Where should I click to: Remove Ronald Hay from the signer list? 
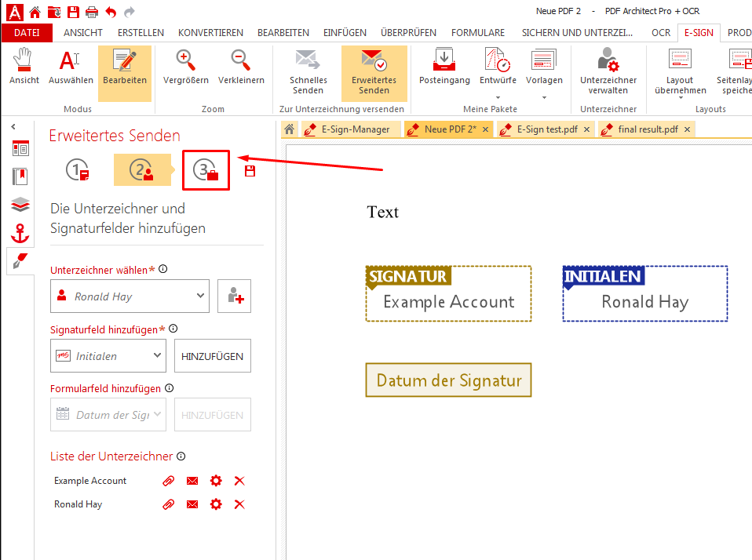click(x=239, y=504)
